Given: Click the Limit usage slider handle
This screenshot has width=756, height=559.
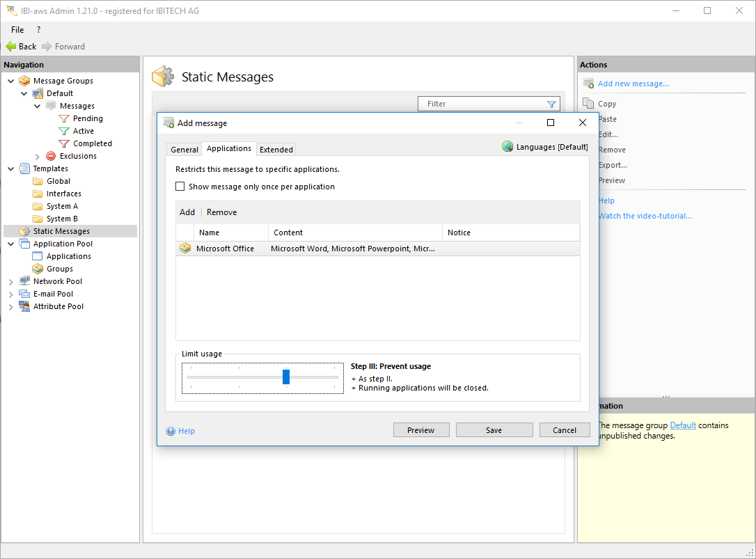Looking at the screenshot, I should tap(286, 377).
